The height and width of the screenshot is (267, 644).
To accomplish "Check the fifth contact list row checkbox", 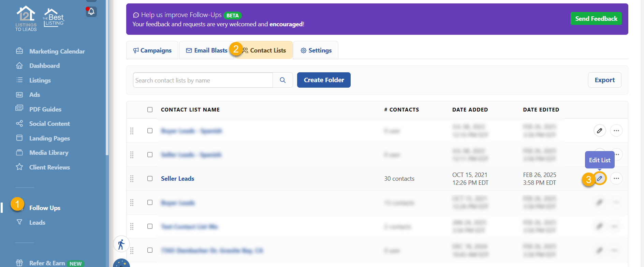I will coord(150,226).
